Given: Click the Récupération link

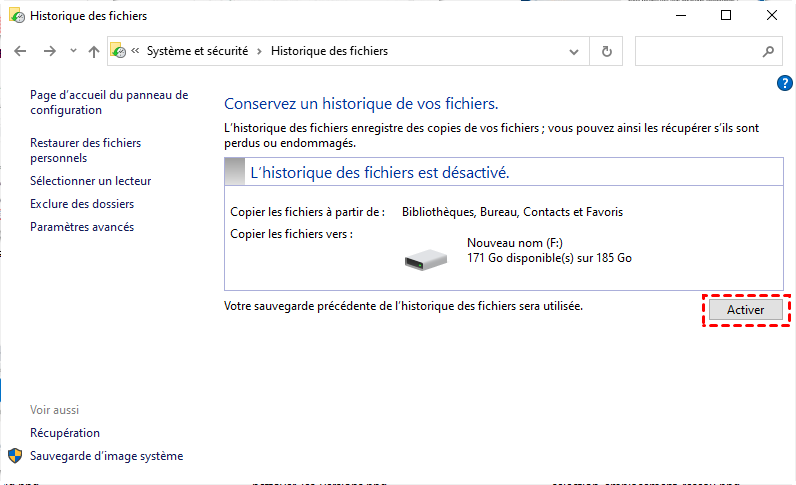Looking at the screenshot, I should [65, 433].
